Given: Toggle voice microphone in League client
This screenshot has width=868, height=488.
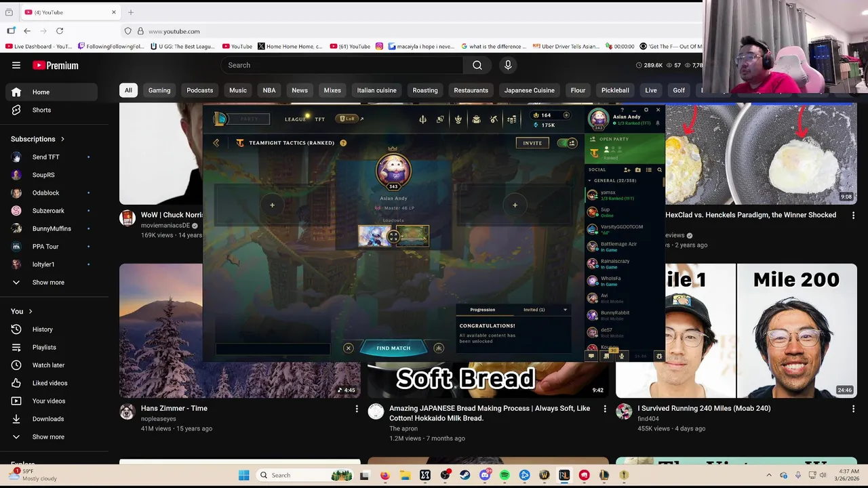Looking at the screenshot, I should coord(621,356).
